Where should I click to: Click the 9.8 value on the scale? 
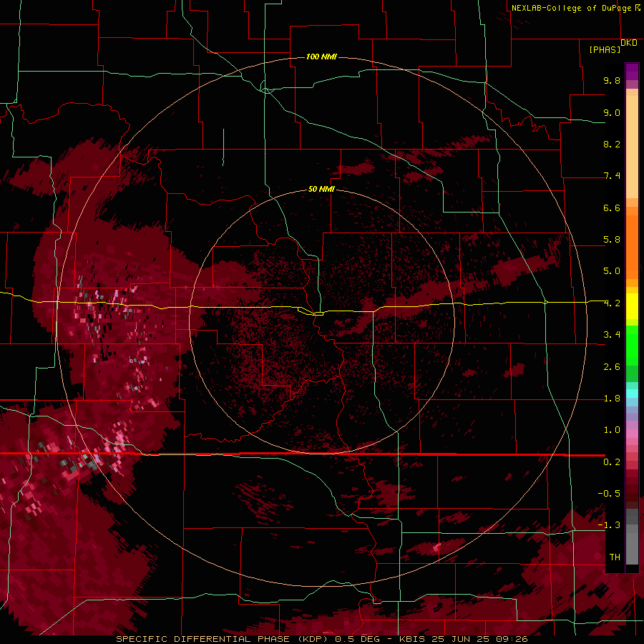coord(612,80)
